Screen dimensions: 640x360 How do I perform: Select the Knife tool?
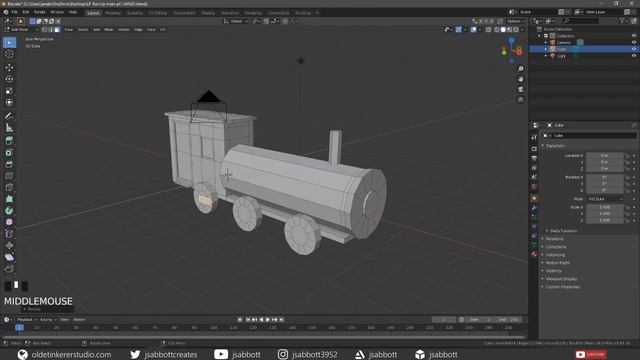coord(9,188)
